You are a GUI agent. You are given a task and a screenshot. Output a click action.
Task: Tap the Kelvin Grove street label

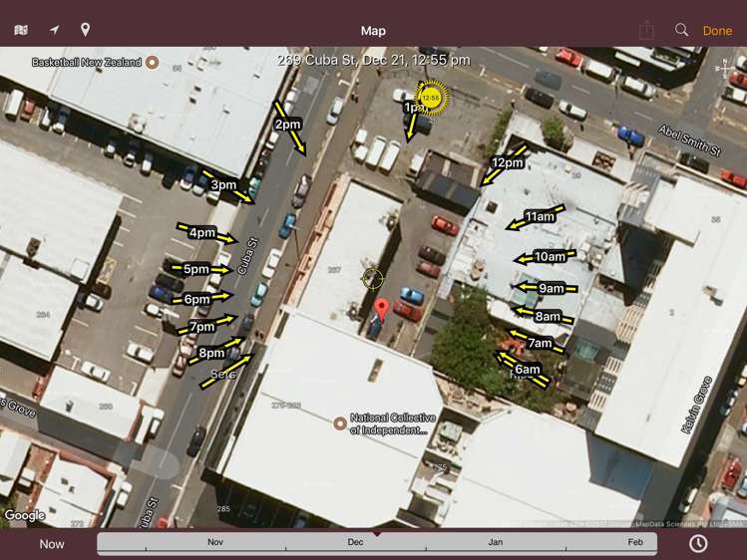tap(697, 405)
